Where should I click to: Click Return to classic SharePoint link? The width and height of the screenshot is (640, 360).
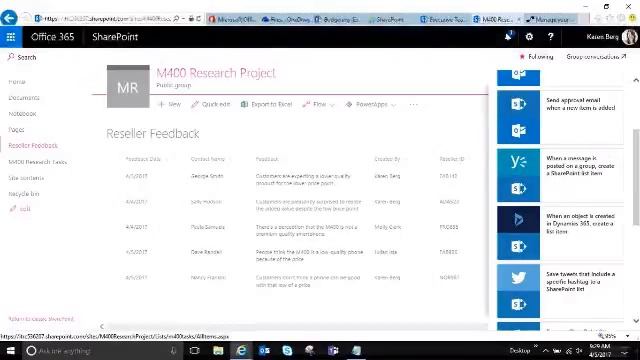click(x=41, y=319)
